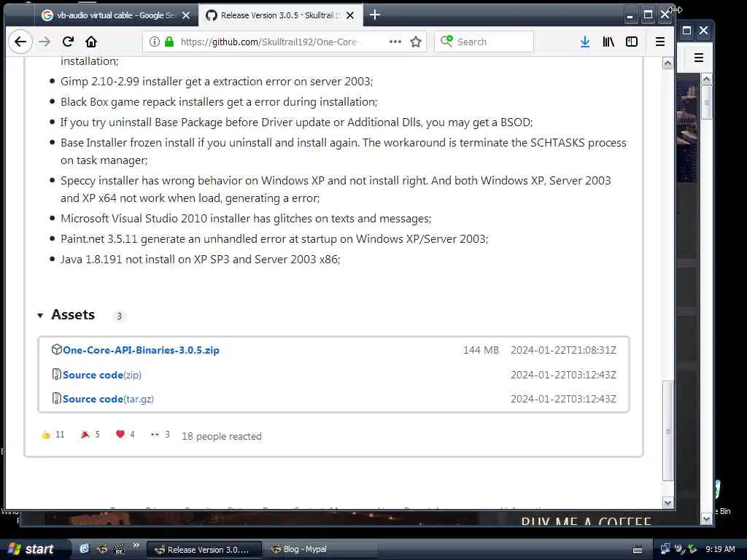Open the background window hamburger menu
The height and width of the screenshot is (560, 747).
point(699,58)
